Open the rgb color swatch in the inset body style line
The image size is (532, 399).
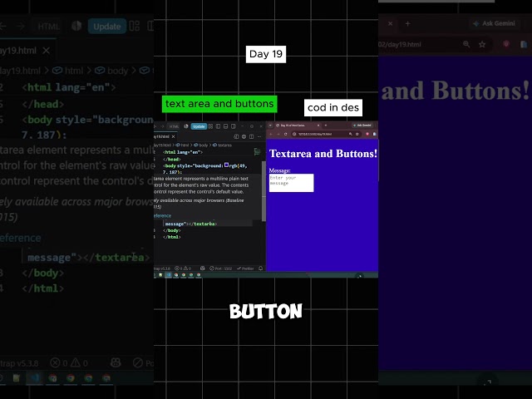point(226,165)
